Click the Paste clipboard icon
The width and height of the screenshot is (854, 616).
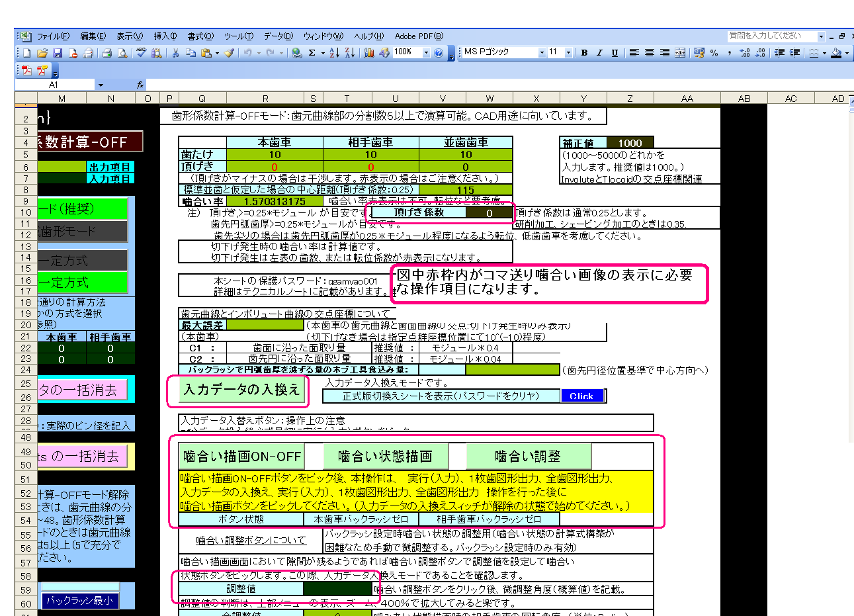click(x=206, y=53)
